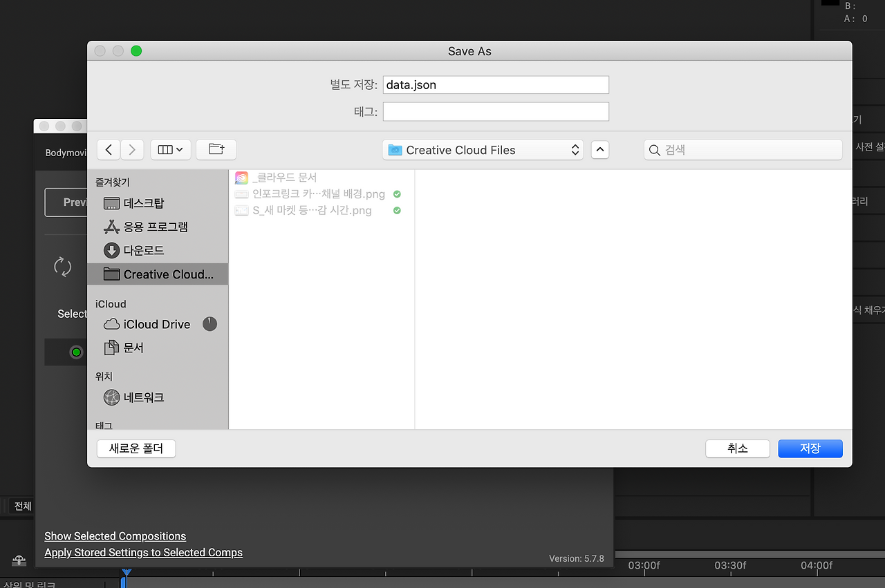Open the column view mode selector
The image size is (885, 588).
tap(169, 149)
